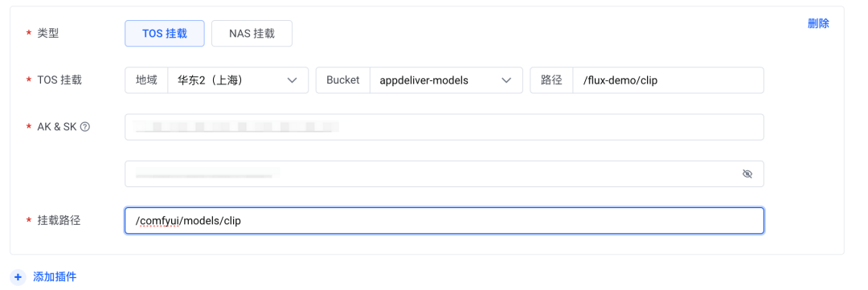Open the appdeliver-models Bucket dropdown
This screenshot has height=290, width=868.
[446, 80]
